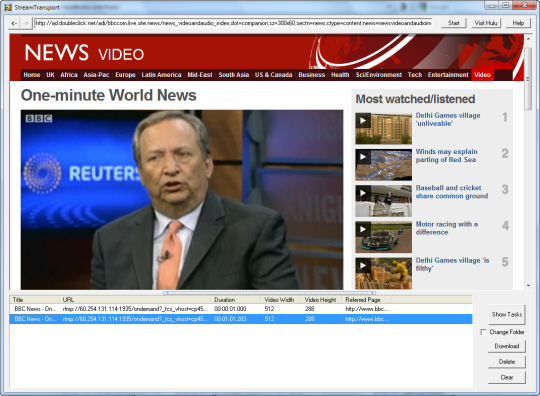Image resolution: width=540 pixels, height=396 pixels.
Task: Click the NEWS VIDEO banner logo
Action: [x=84, y=53]
